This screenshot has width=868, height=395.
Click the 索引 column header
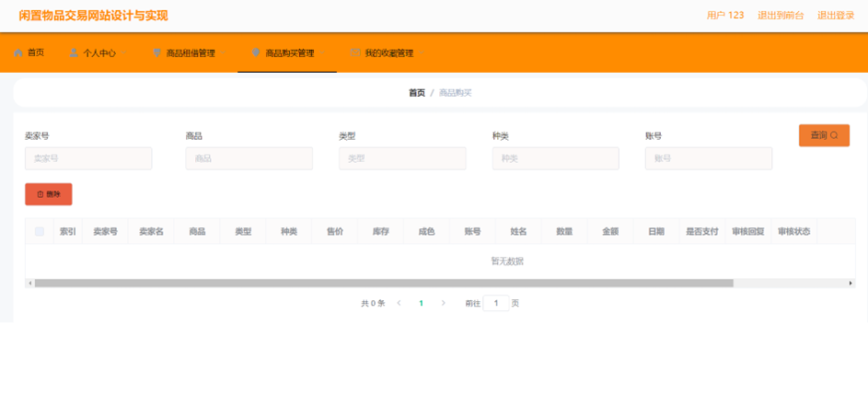67,232
